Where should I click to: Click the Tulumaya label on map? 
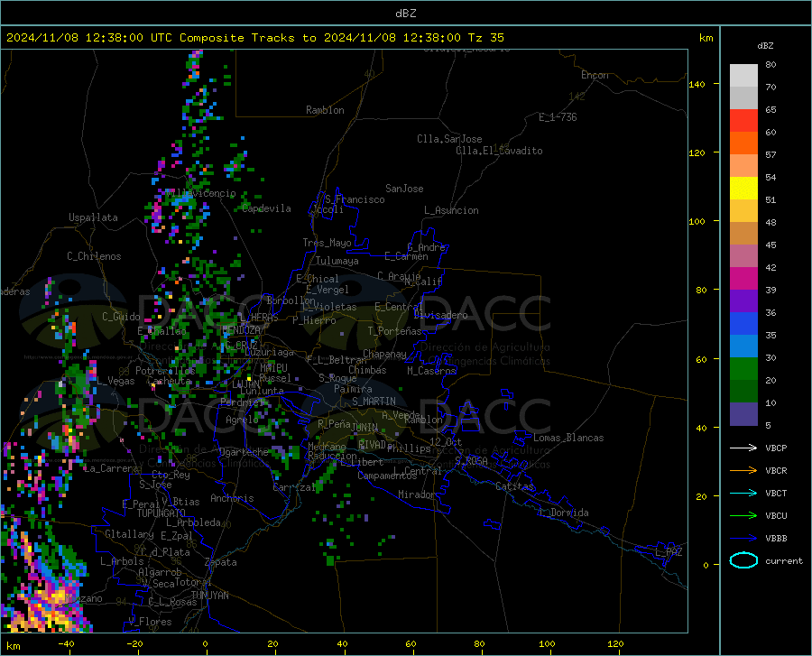point(337,261)
